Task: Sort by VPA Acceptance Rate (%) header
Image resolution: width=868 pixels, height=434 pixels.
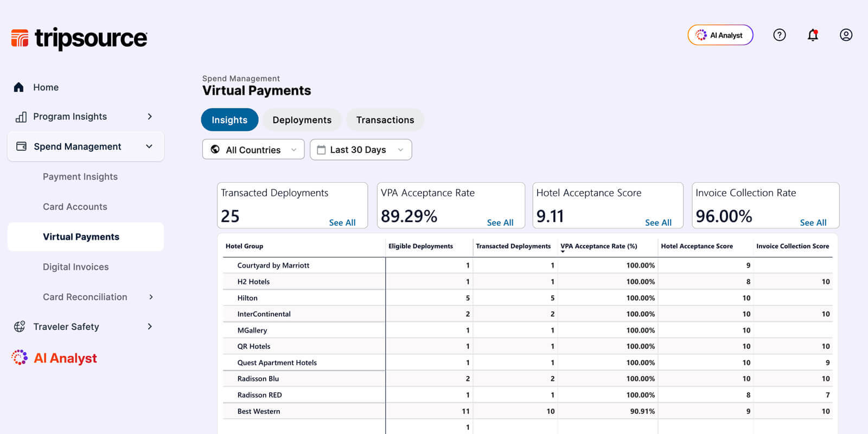Action: point(599,246)
